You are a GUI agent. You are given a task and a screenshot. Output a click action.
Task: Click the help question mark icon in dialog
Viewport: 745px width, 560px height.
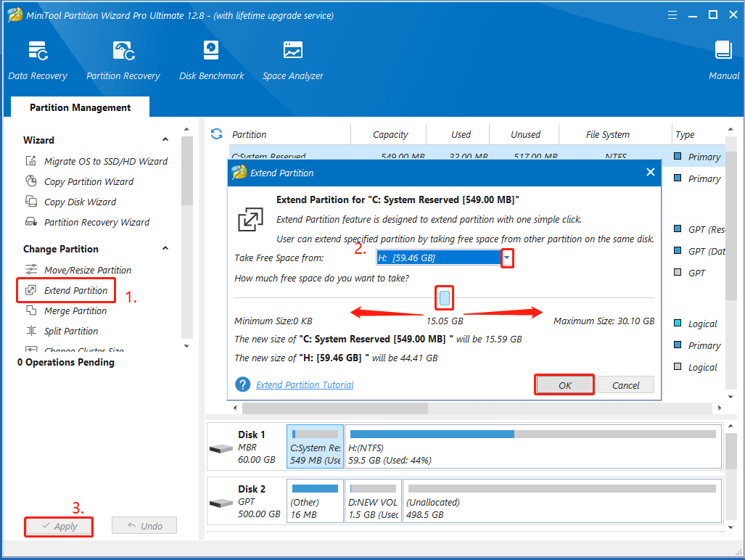tap(243, 384)
